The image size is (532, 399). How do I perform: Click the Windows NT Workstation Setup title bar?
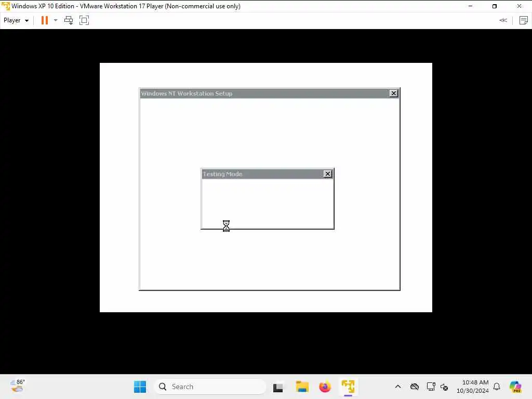(x=264, y=94)
